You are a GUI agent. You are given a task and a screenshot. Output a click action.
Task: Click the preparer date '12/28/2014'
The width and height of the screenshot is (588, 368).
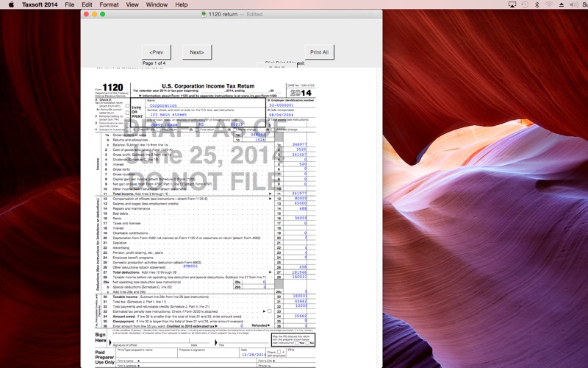(254, 355)
